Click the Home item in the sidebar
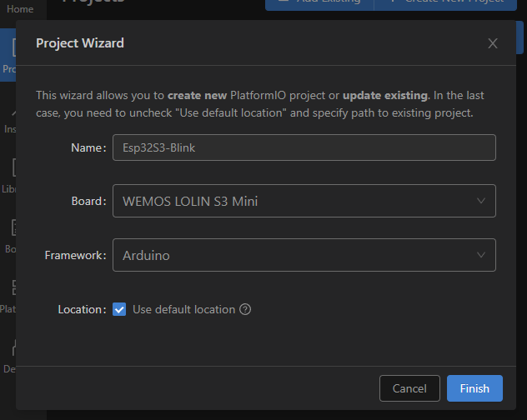This screenshot has width=527, height=420. coord(20,9)
